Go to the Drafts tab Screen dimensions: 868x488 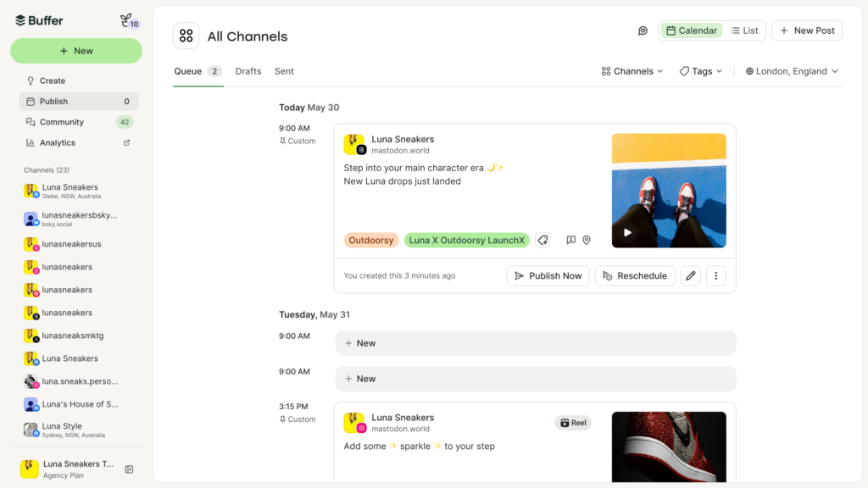pos(248,71)
